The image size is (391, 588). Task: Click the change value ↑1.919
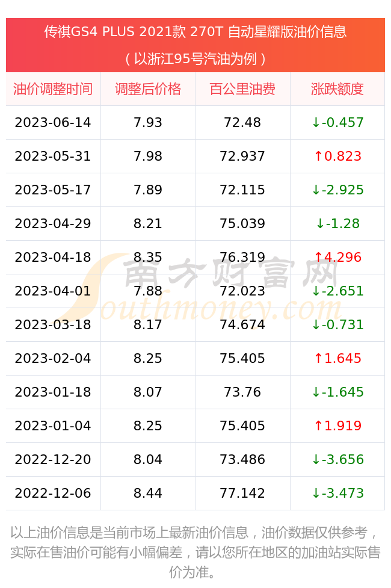coord(337,426)
